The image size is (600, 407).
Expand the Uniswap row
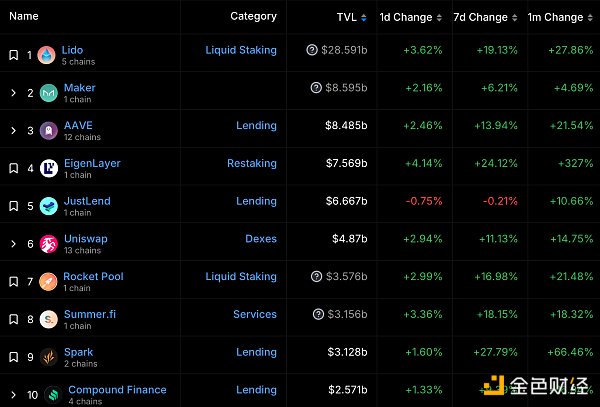[13, 244]
